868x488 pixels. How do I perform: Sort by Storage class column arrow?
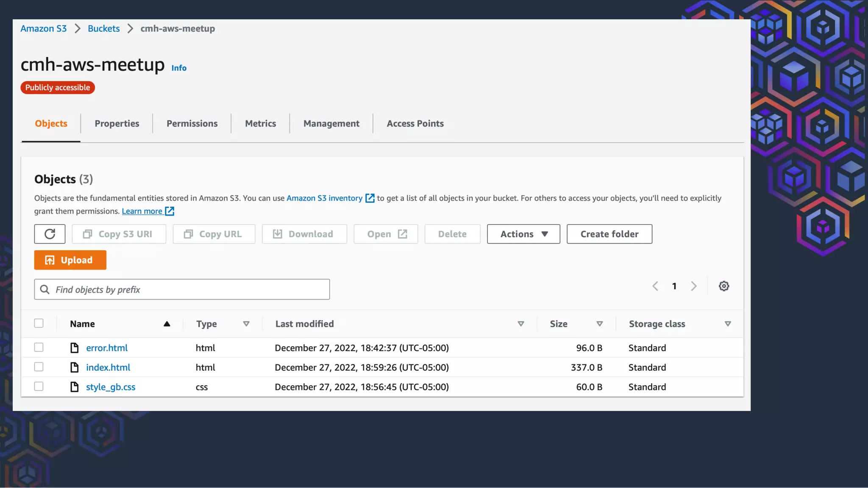(x=727, y=324)
